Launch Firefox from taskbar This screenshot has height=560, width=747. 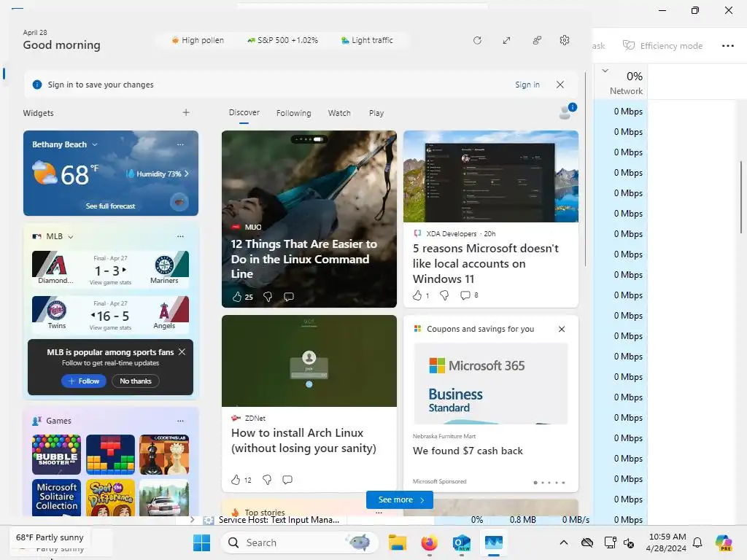[x=429, y=542]
